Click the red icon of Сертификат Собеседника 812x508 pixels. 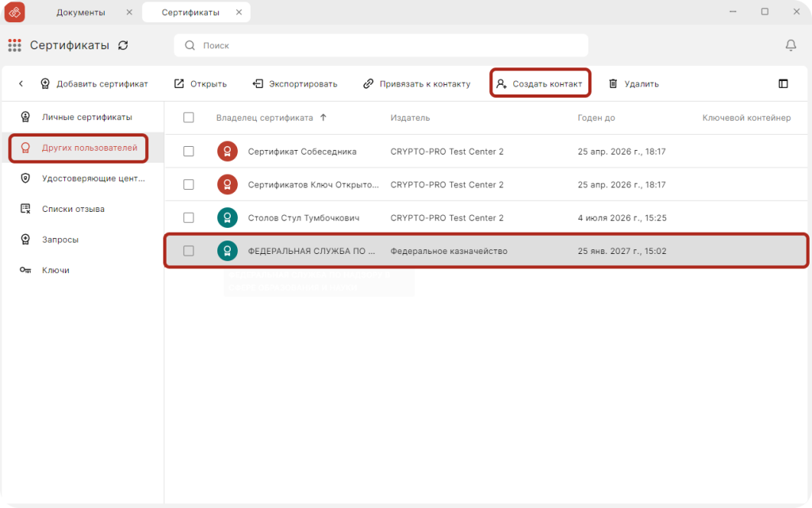228,152
